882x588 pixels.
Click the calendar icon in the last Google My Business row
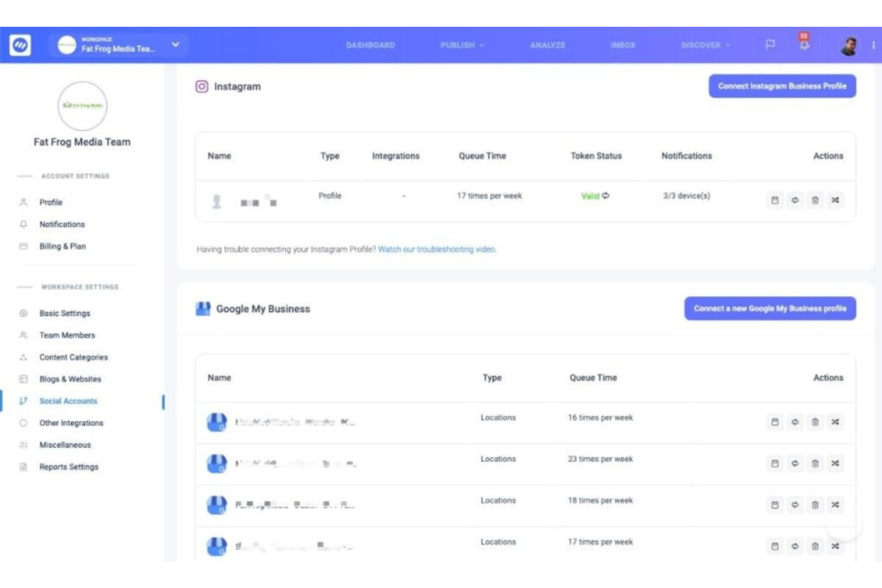(x=775, y=546)
